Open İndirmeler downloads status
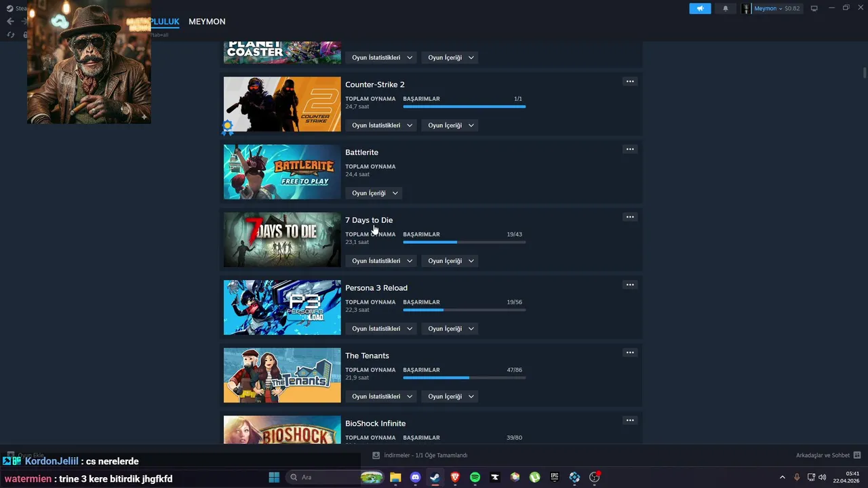 [420, 455]
